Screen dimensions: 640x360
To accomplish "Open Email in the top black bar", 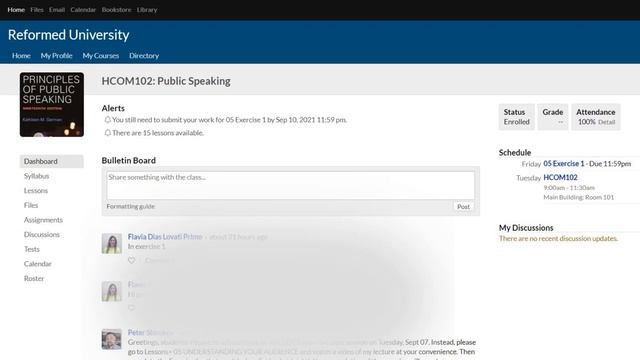I will [57, 9].
